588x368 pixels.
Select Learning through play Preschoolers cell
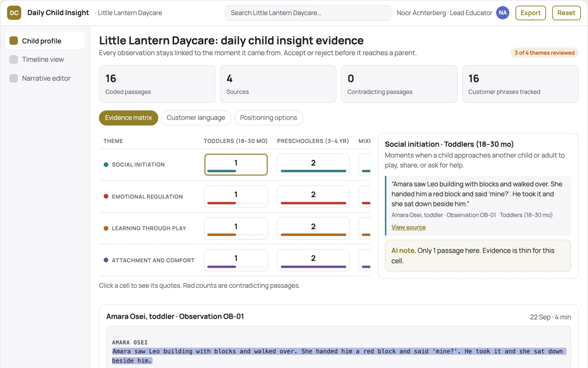pos(313,228)
